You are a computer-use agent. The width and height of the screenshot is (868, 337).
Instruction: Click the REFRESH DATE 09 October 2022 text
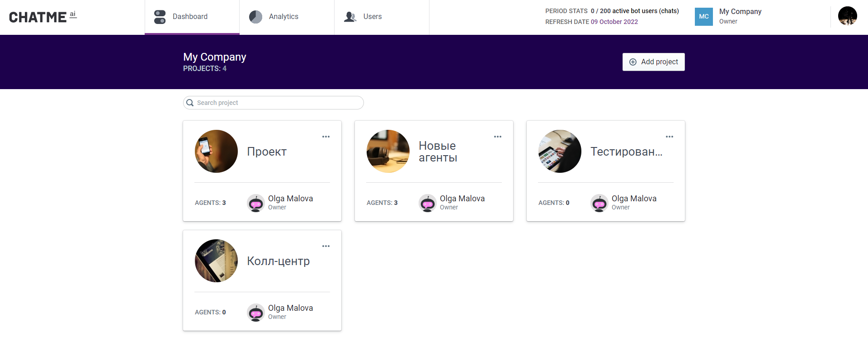point(591,22)
